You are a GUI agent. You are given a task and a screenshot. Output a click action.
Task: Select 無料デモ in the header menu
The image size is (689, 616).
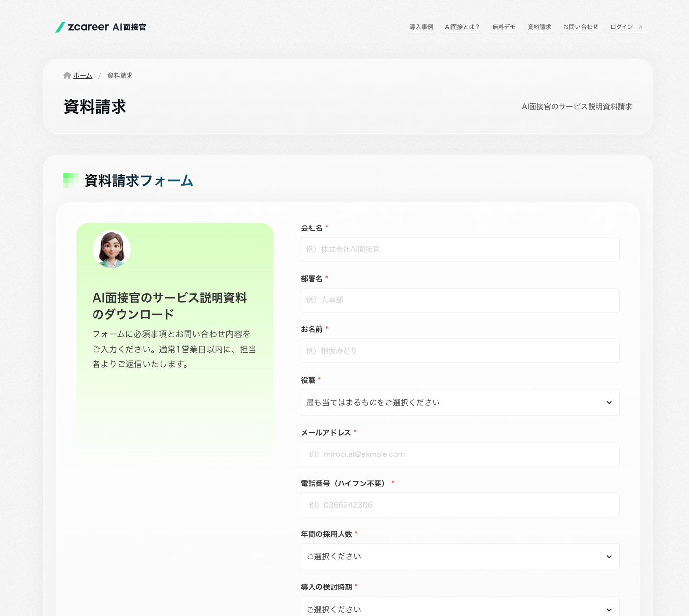click(504, 27)
